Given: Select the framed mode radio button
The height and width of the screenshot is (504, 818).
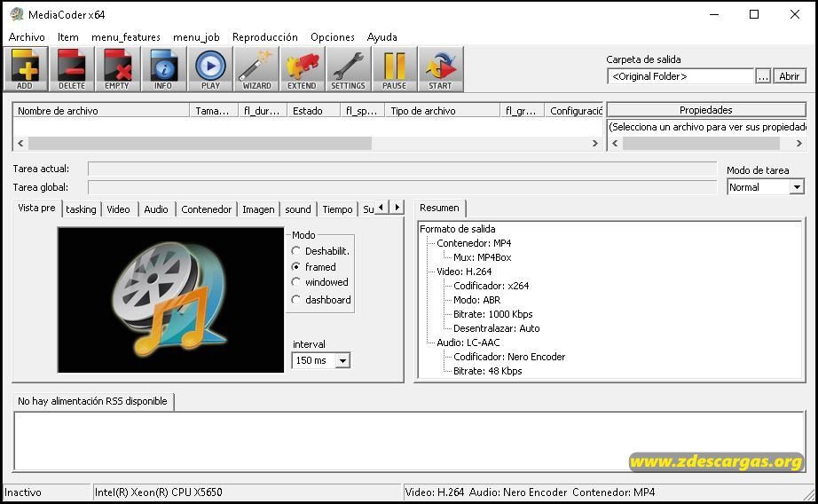Looking at the screenshot, I should pos(295,266).
